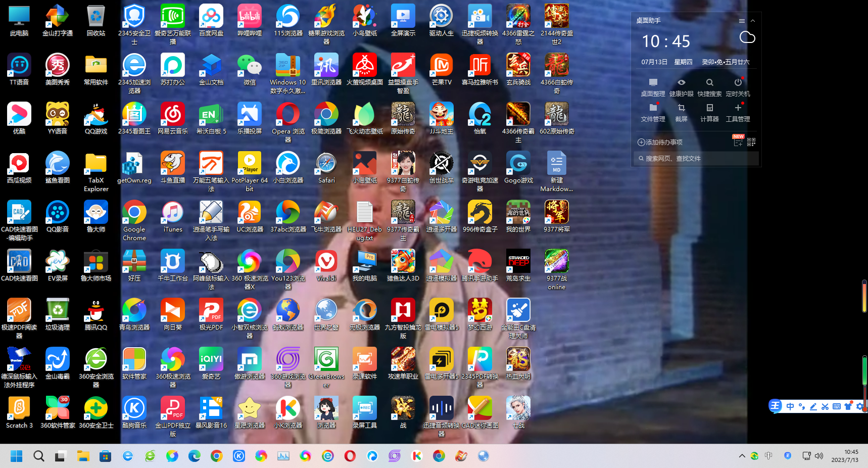Launch 微信 (WeChat) from the desktop
This screenshot has width=868, height=468.
[x=249, y=66]
